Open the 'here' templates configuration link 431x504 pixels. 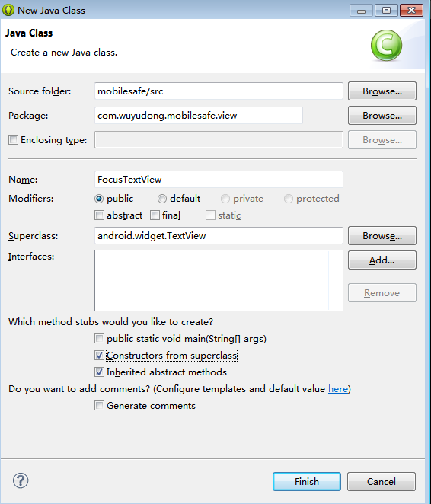coord(338,389)
